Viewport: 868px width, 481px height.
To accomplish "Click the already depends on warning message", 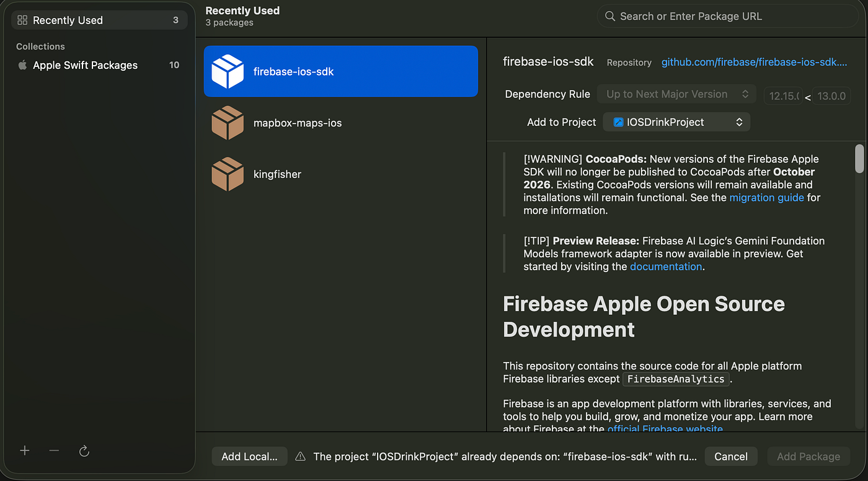I will pyautogui.click(x=505, y=457).
